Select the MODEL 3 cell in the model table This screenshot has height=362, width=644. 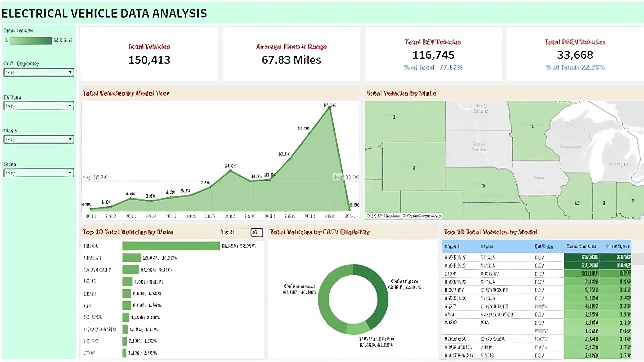click(x=455, y=266)
